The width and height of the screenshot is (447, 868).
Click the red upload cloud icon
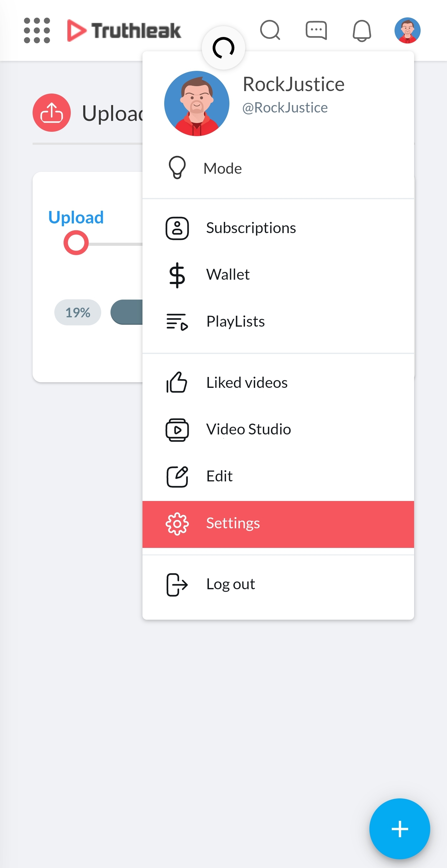tap(52, 113)
